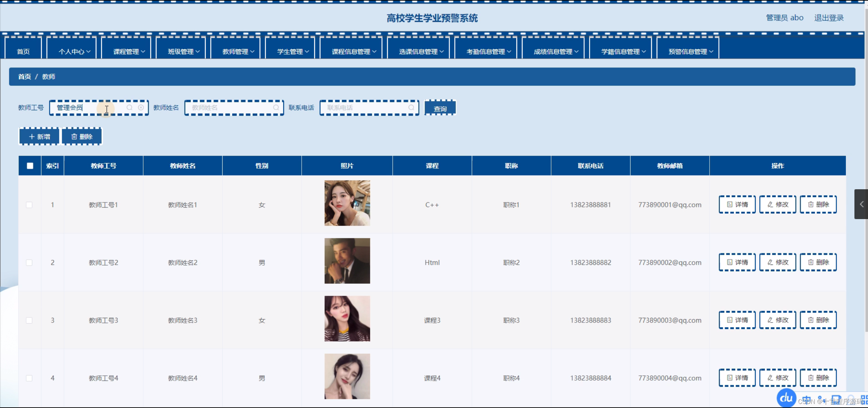Click the clear icon in 教师工号 field
Screen dimensions: 868x408
pyautogui.click(x=141, y=108)
